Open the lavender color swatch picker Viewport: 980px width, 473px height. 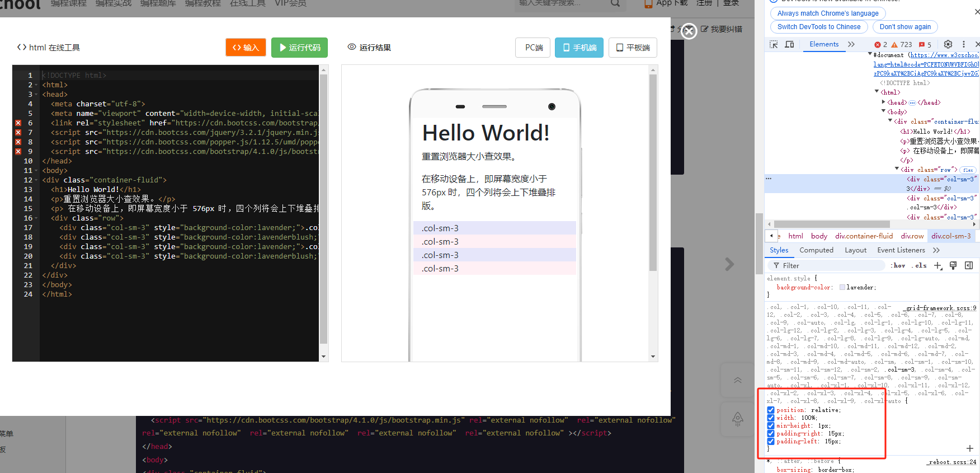pos(842,288)
